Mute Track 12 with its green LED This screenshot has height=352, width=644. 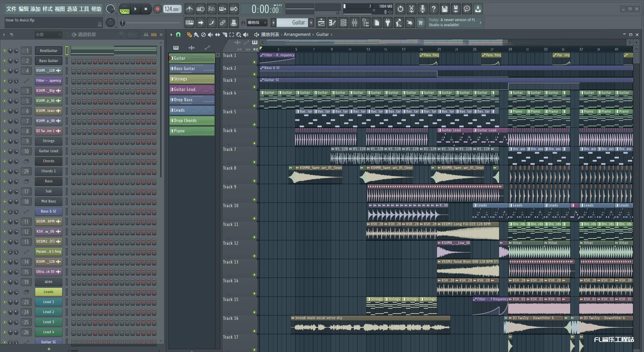coord(254,256)
